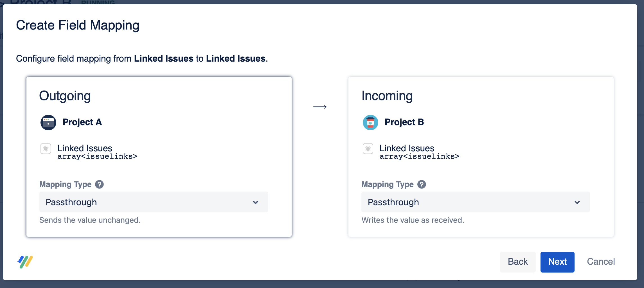Open the Mapping Type help tooltip in Incoming
The height and width of the screenshot is (288, 644).
pos(422,184)
